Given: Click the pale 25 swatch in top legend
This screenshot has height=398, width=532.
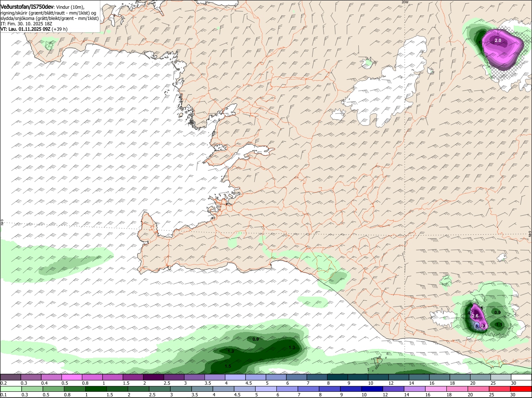Looking at the screenshot, I should coord(501,377).
